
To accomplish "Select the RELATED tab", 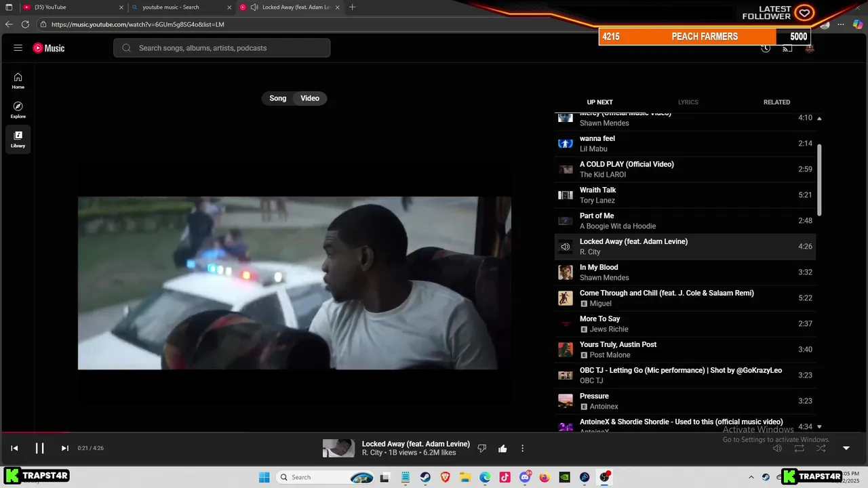I will [x=776, y=102].
